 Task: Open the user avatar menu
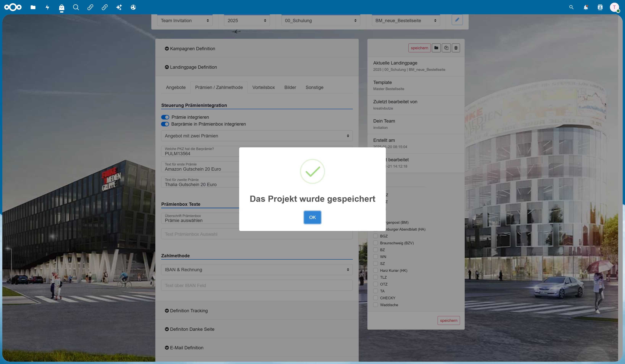(x=614, y=7)
